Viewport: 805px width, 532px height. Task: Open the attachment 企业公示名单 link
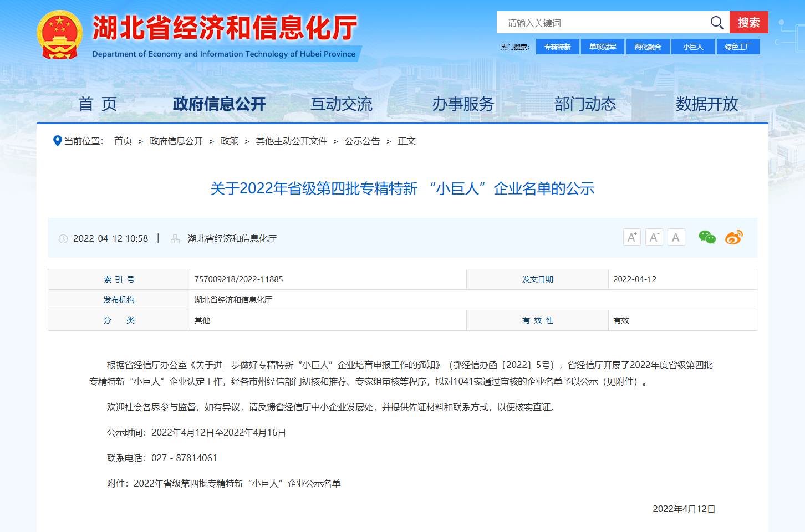tap(237, 484)
